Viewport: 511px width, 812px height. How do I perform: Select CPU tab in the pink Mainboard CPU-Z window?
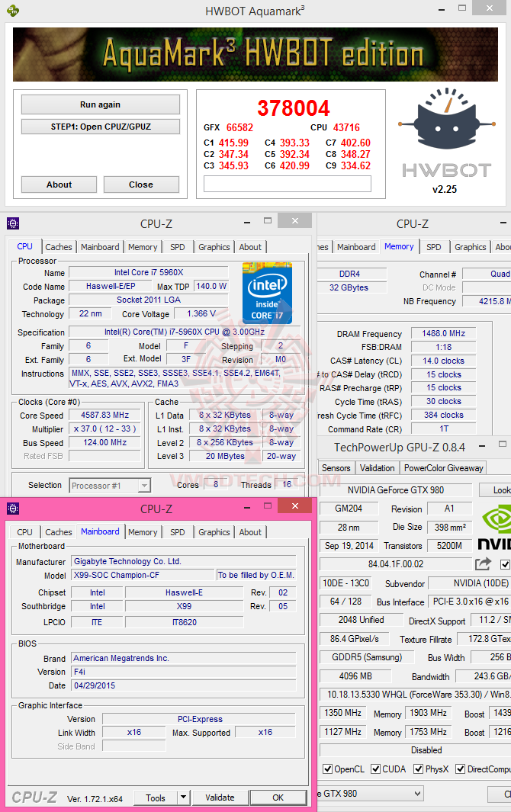(x=24, y=532)
